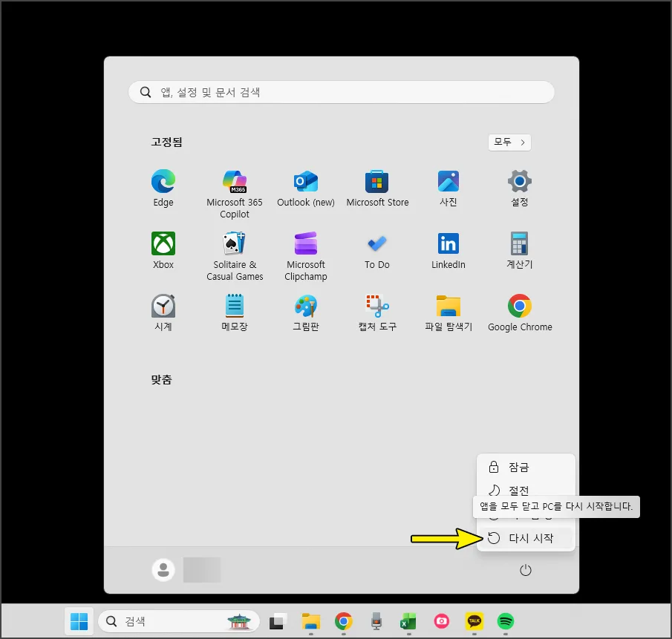Open Task View in the taskbar
Image resolution: width=672 pixels, height=639 pixels.
point(278,621)
